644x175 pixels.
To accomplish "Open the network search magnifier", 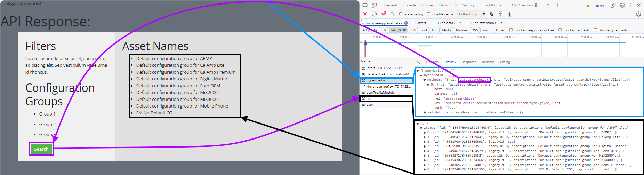I will (x=393, y=14).
